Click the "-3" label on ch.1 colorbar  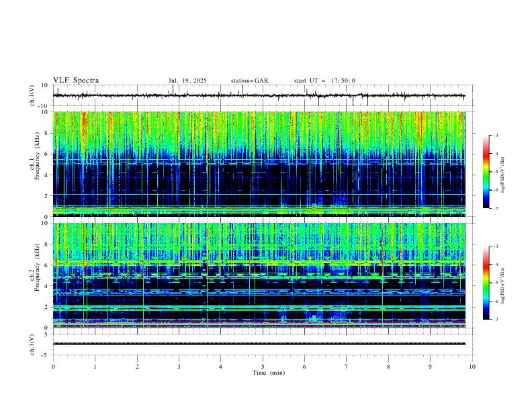tap(495, 135)
